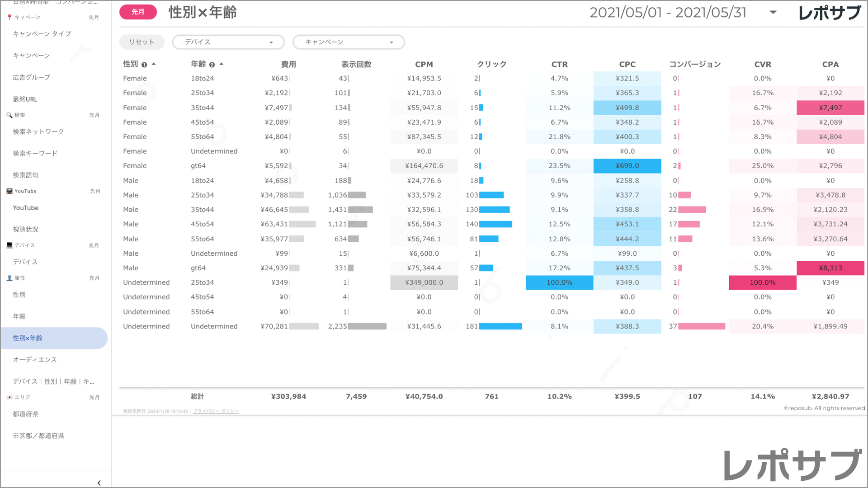
Task: Click the TV icon beside YouTube section
Action: pyautogui.click(x=9, y=191)
